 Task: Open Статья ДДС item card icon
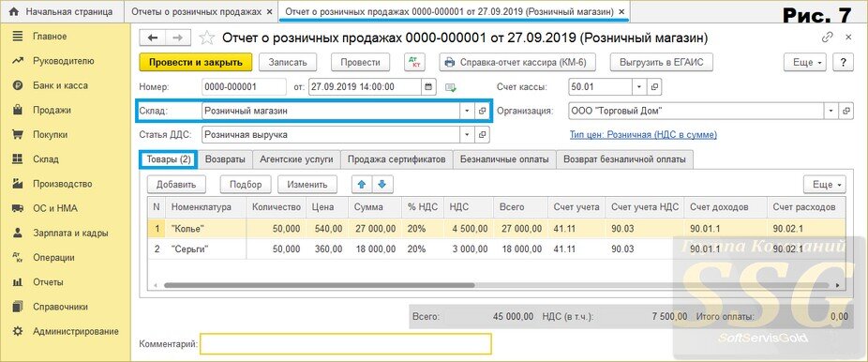click(x=482, y=134)
